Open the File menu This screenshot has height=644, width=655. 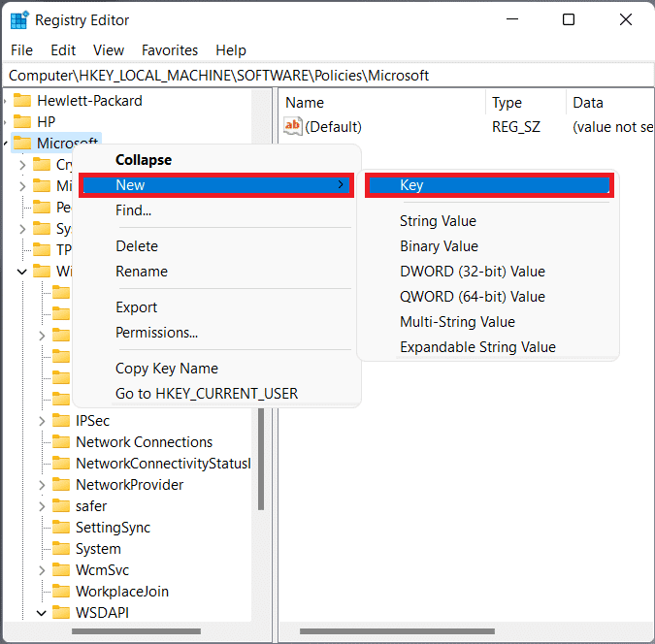click(21, 50)
